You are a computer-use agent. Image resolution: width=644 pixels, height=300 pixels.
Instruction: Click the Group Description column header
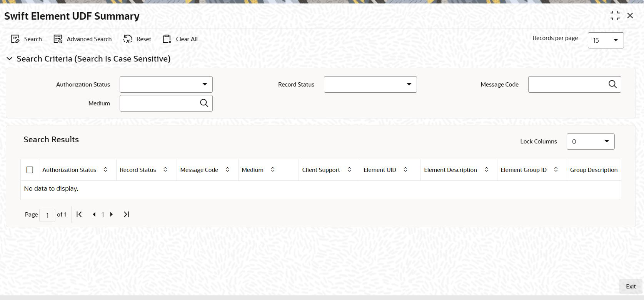point(594,170)
